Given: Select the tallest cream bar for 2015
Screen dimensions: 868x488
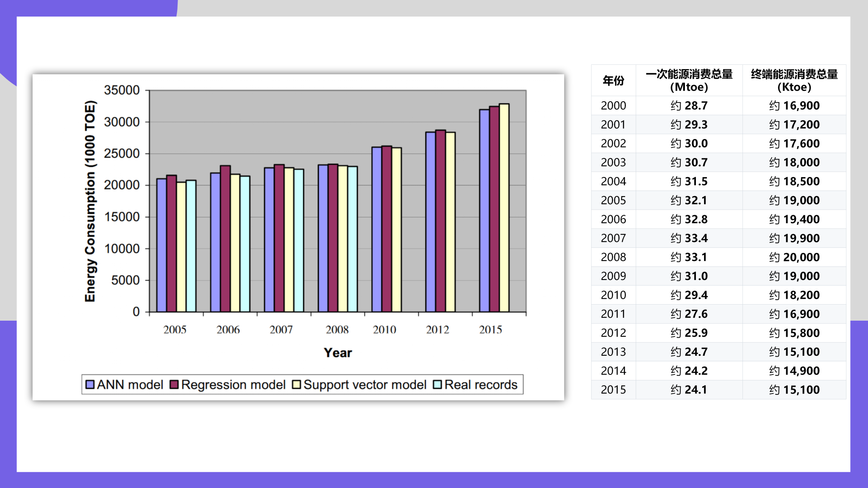Looking at the screenshot, I should [504, 208].
